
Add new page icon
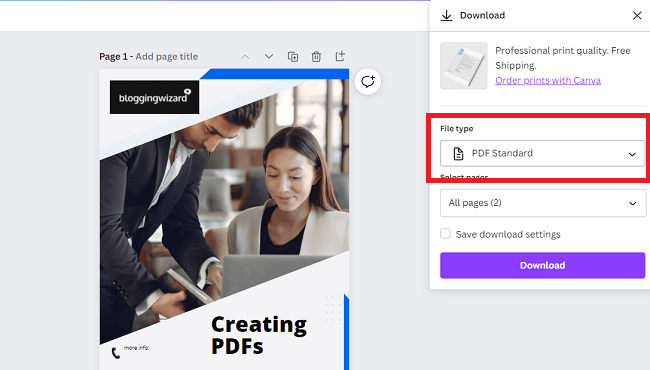click(x=340, y=56)
